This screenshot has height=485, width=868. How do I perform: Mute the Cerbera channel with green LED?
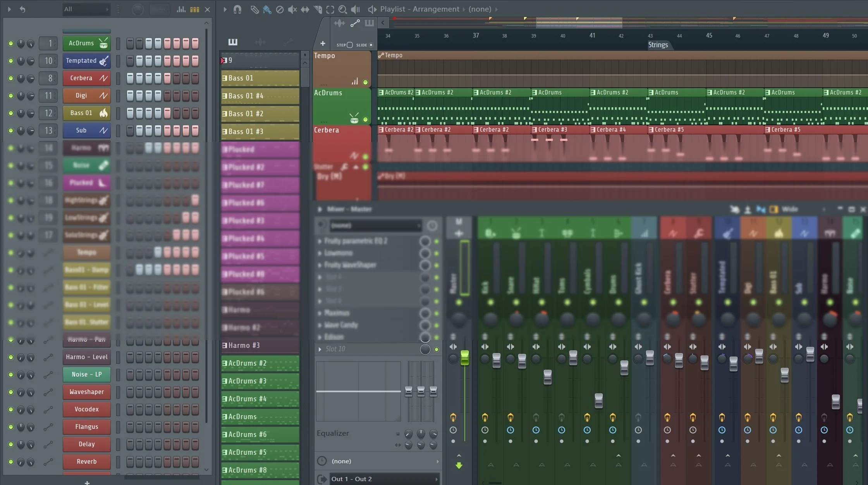tap(11, 78)
